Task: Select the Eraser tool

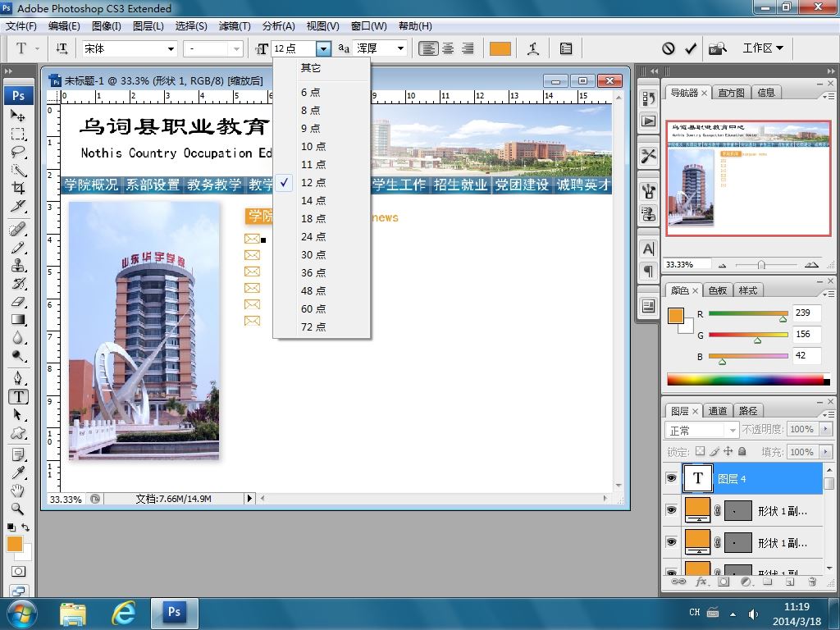Action: [x=18, y=302]
